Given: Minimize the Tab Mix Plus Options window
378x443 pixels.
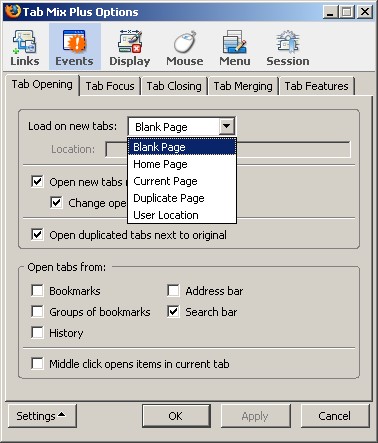Looking at the screenshot, I should [x=330, y=12].
